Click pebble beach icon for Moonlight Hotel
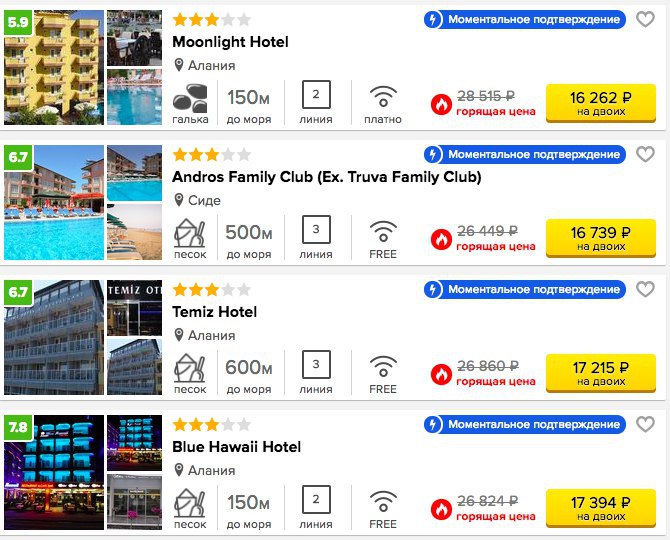 click(x=190, y=98)
